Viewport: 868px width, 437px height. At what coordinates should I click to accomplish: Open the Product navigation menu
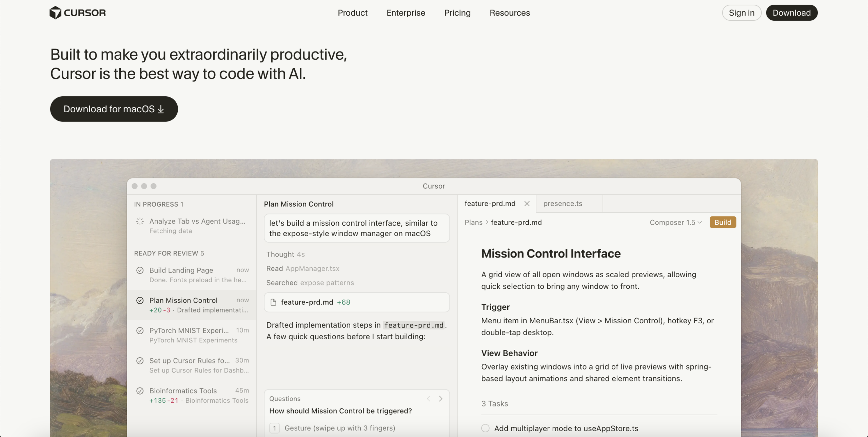[x=352, y=13]
